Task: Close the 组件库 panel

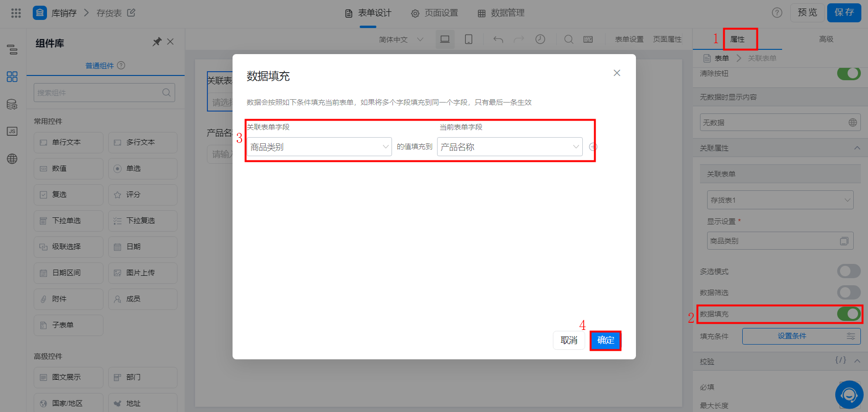Action: coord(171,42)
